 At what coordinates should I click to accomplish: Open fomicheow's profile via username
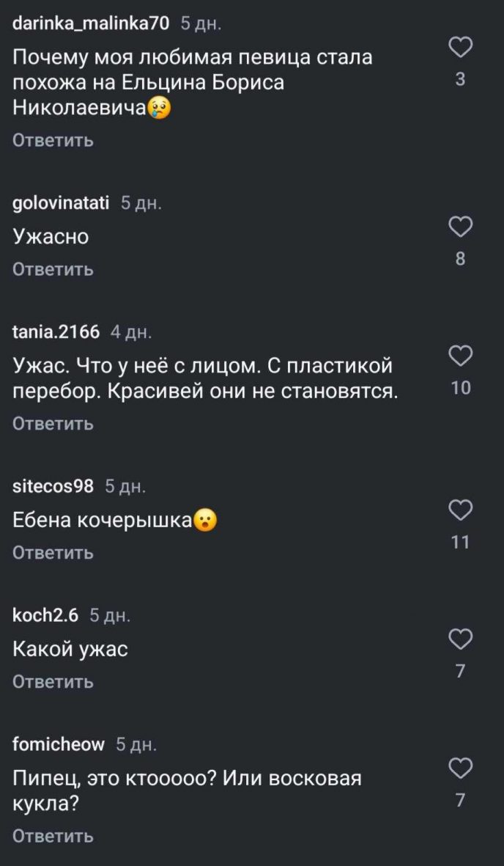[59, 744]
